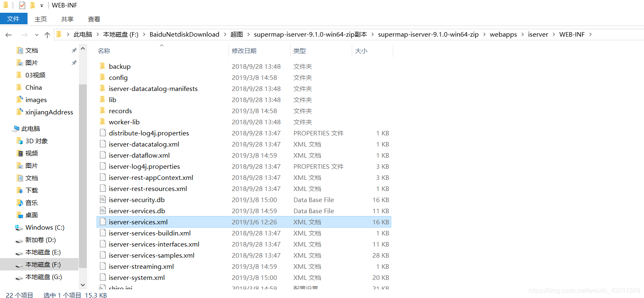Select the lib folder icon
The image size is (644, 298).
tap(103, 100)
